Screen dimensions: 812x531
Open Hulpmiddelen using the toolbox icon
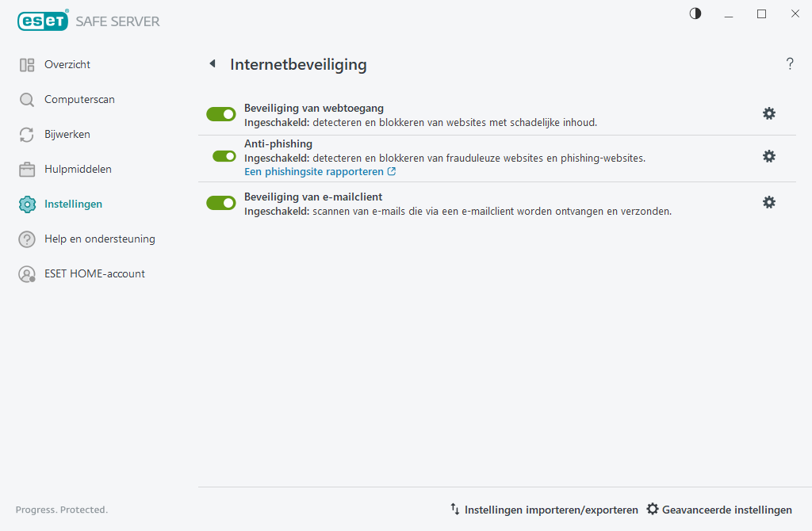click(x=26, y=169)
